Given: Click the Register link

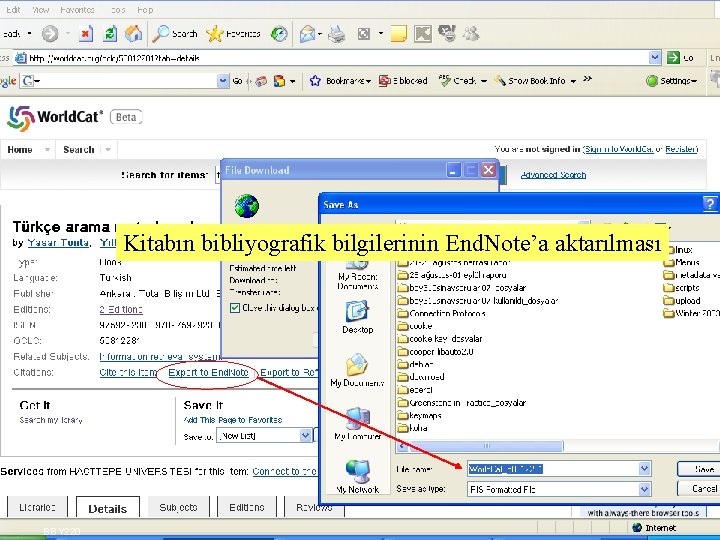Looking at the screenshot, I should tap(681, 149).
